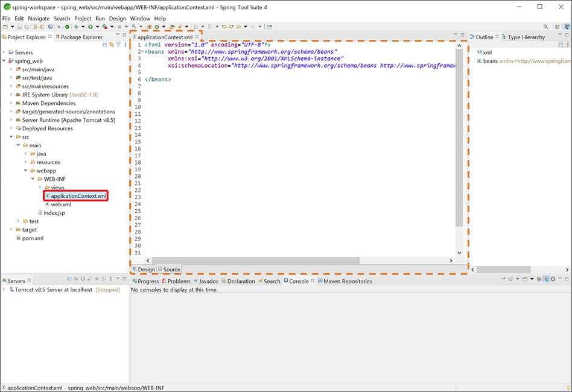Open the Maven Repositories tab
The image size is (572, 392).
(345, 281)
